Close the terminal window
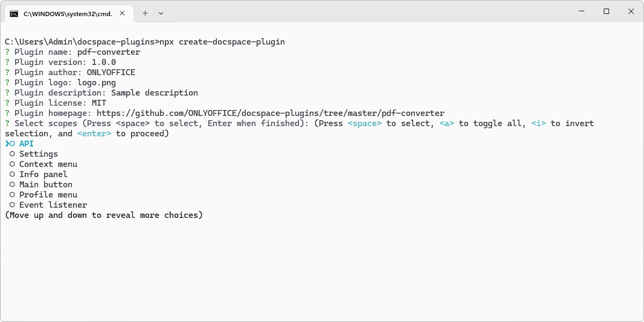 (631, 11)
